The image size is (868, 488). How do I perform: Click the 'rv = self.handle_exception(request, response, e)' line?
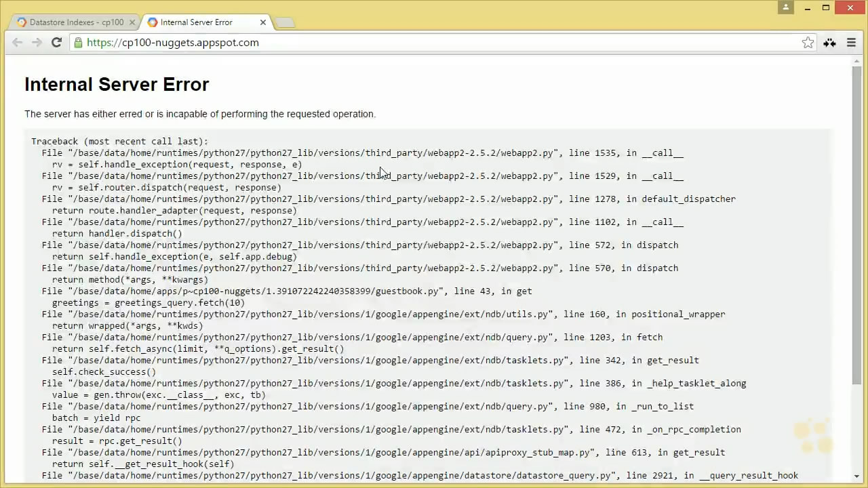pyautogui.click(x=177, y=165)
